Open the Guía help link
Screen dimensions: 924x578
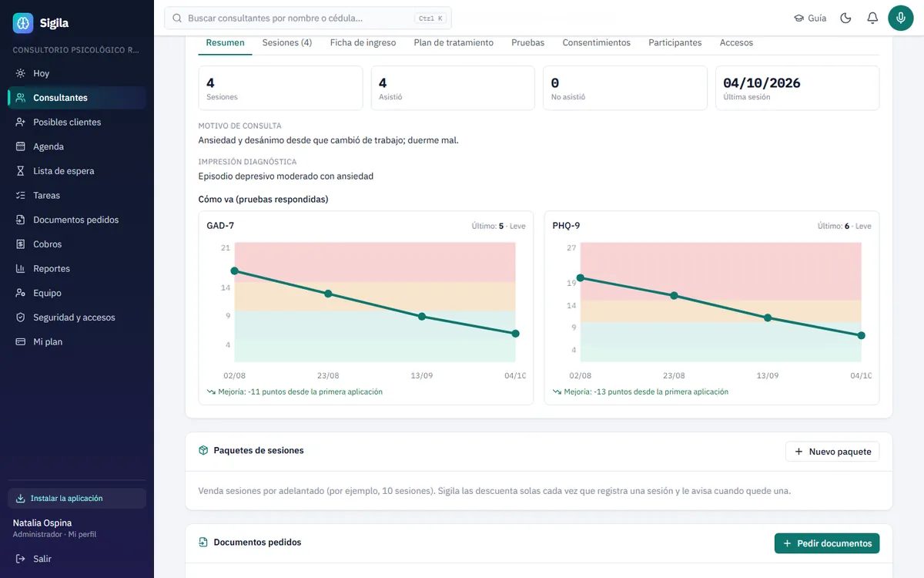point(810,18)
